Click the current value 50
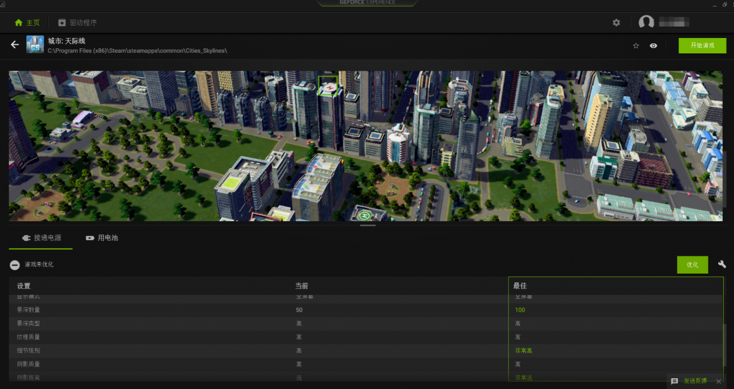Image resolution: width=734 pixels, height=389 pixels. coord(299,310)
